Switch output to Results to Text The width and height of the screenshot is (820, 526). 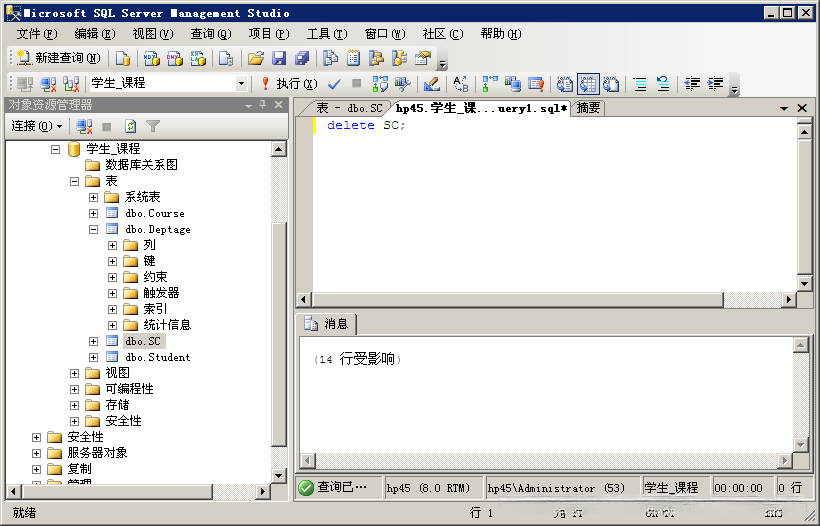point(565,84)
